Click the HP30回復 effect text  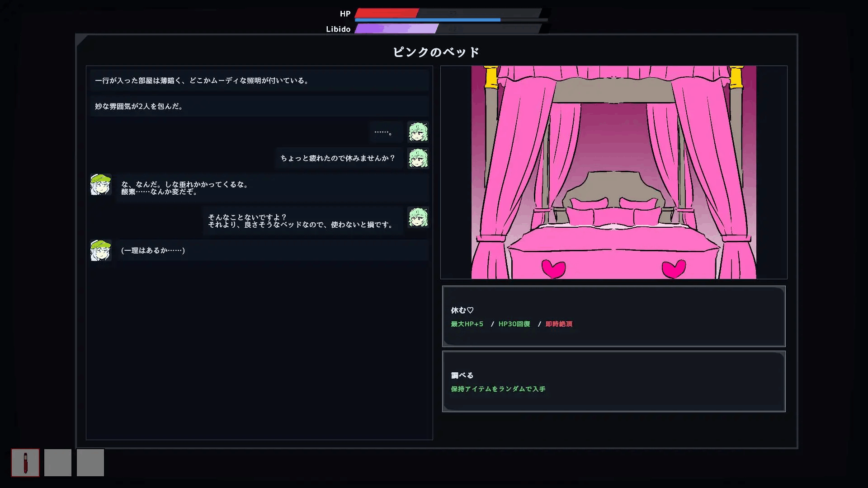pyautogui.click(x=514, y=324)
